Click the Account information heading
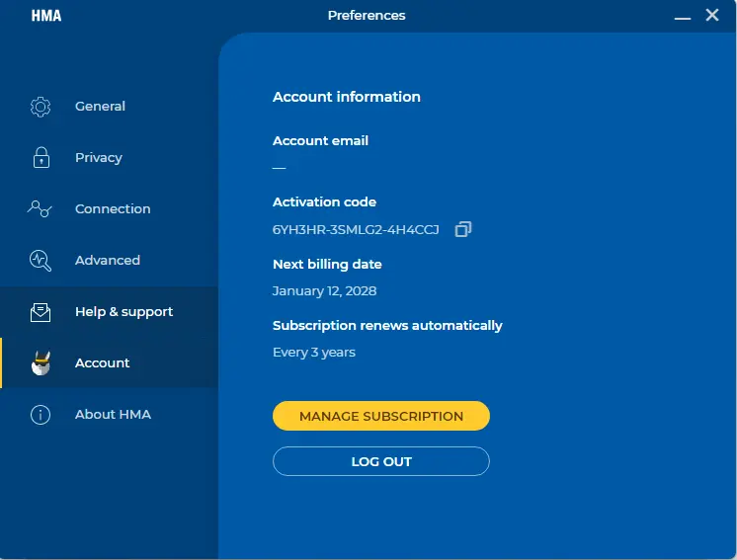Image resolution: width=737 pixels, height=560 pixels. point(347,97)
